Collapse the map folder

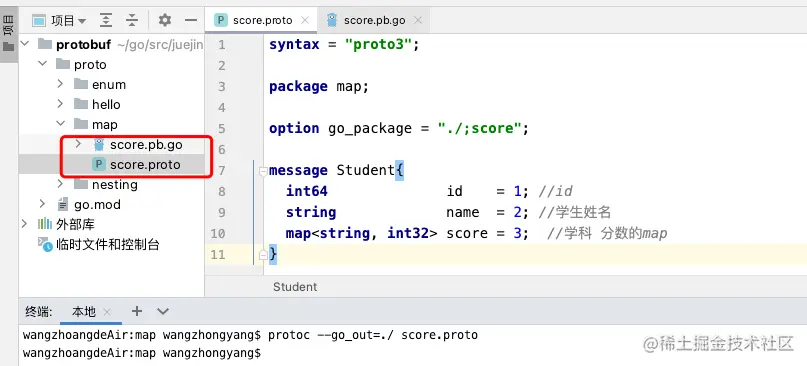(60, 124)
